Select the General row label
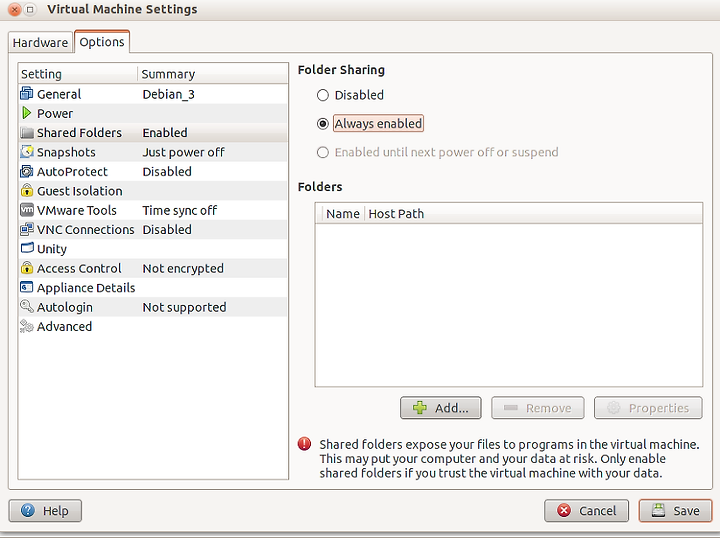This screenshot has width=720, height=538. pos(59,94)
